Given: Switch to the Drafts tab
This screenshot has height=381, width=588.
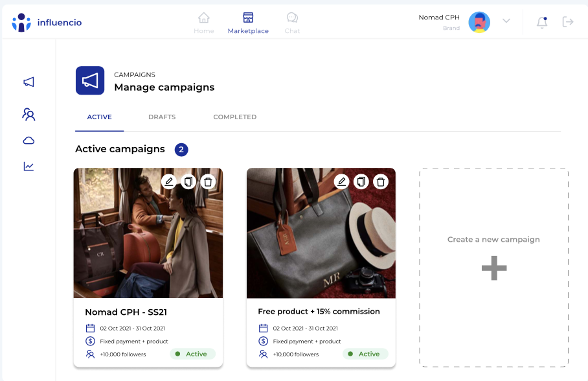Looking at the screenshot, I should (162, 117).
